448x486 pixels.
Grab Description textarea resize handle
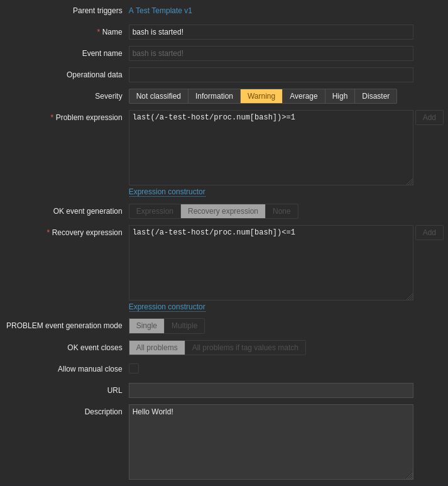(x=410, y=476)
